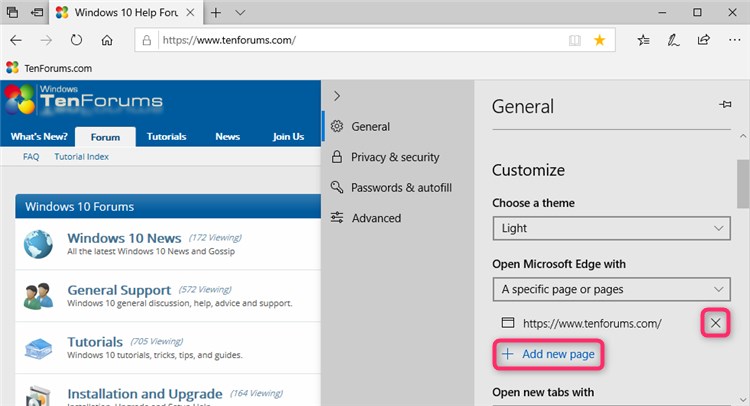Click Windows 10 Forums header
The image size is (750, 406).
168,206
